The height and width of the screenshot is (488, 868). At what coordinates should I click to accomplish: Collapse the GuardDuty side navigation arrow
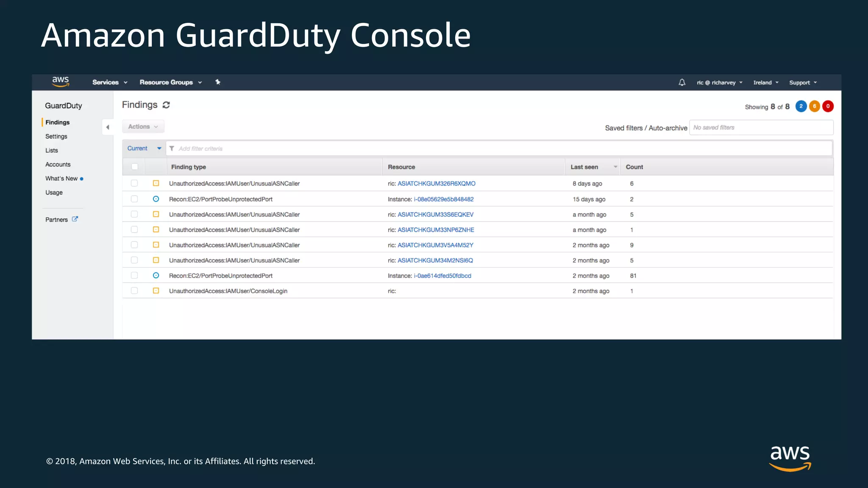pos(108,127)
